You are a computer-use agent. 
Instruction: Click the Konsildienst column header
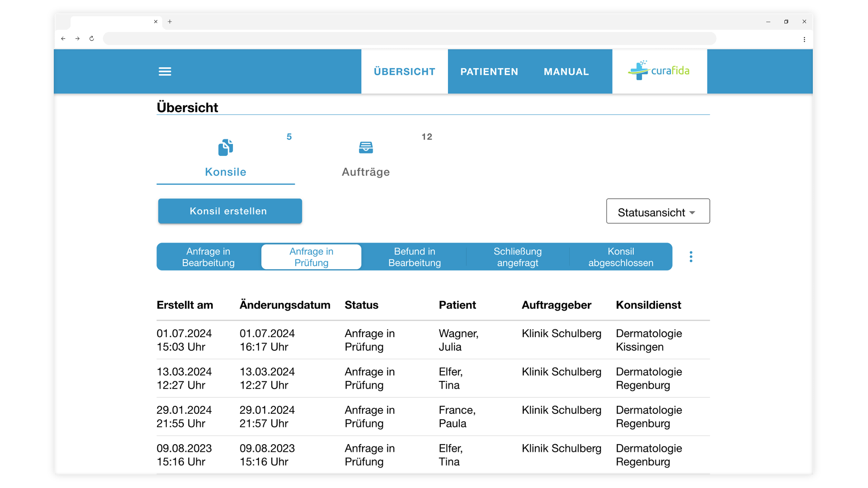click(648, 305)
